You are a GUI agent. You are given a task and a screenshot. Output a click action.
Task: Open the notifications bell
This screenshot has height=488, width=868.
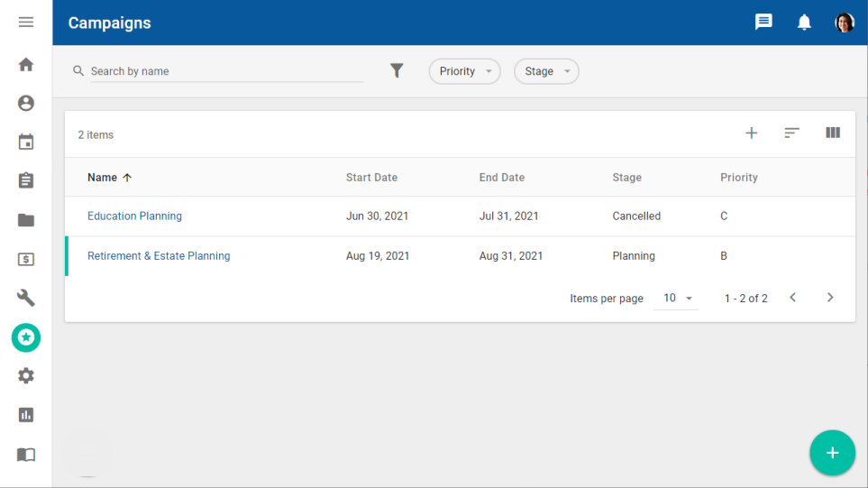click(x=804, y=23)
